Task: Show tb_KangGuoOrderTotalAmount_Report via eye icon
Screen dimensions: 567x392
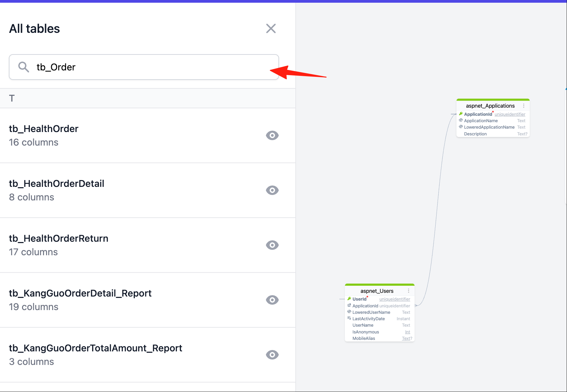Action: pos(272,355)
